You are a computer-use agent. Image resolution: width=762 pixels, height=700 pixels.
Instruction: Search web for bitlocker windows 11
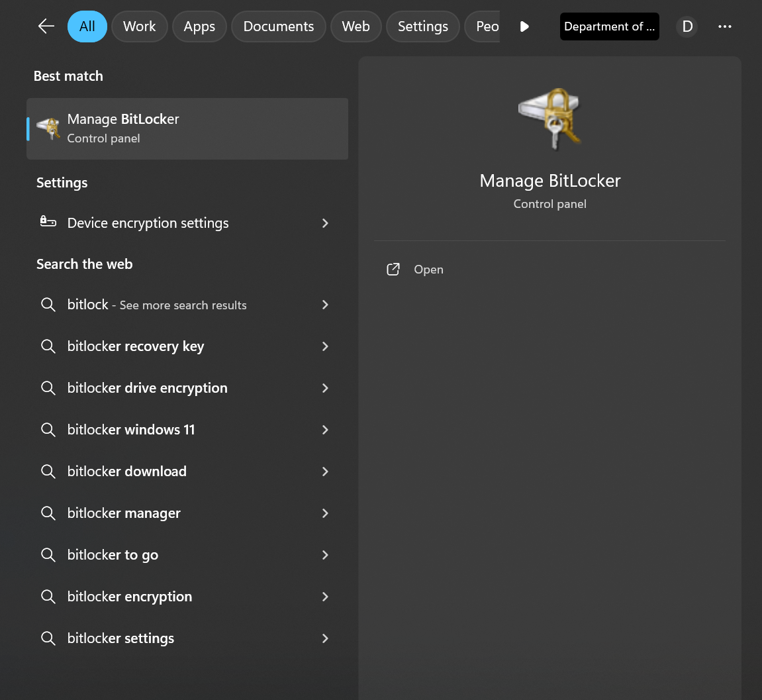coord(187,430)
